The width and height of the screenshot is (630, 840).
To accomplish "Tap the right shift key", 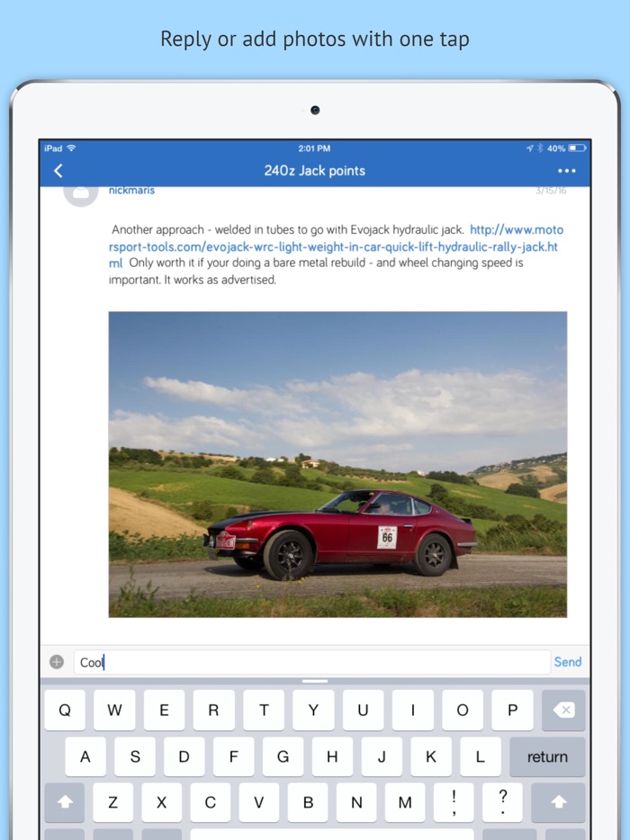I will (559, 802).
